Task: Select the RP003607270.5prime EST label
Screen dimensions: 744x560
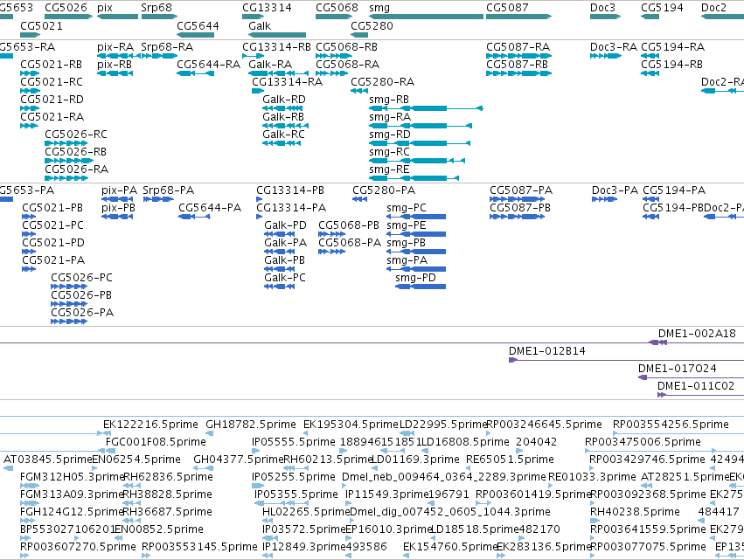Action: point(79,547)
